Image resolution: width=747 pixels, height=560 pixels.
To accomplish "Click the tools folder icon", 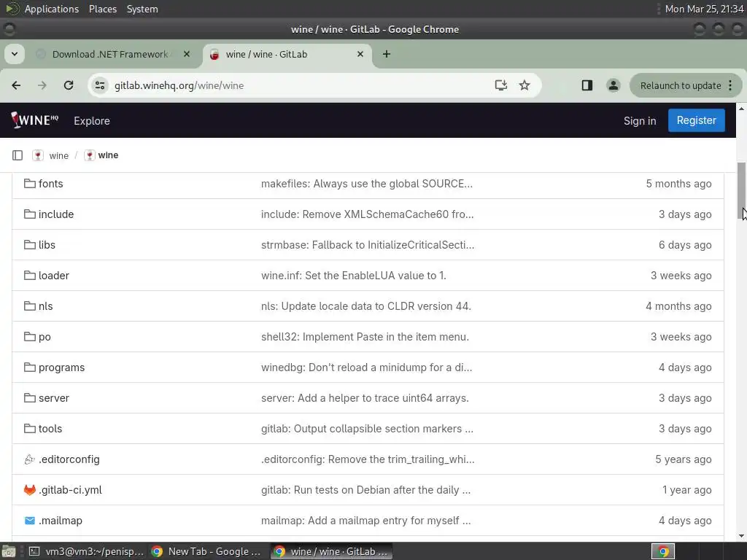I will [x=29, y=429].
